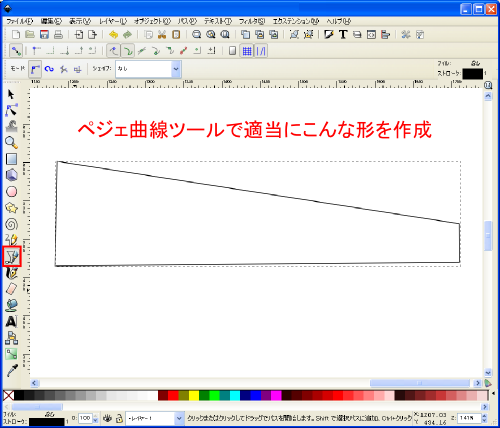Select the Bezier pen tool
This screenshot has height=428, width=500.
coord(12,256)
